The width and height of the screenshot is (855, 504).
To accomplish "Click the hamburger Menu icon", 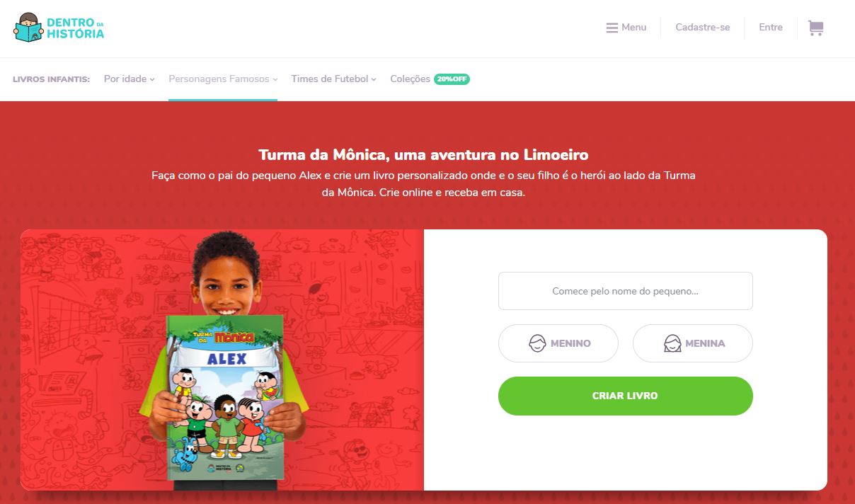I will coord(612,28).
